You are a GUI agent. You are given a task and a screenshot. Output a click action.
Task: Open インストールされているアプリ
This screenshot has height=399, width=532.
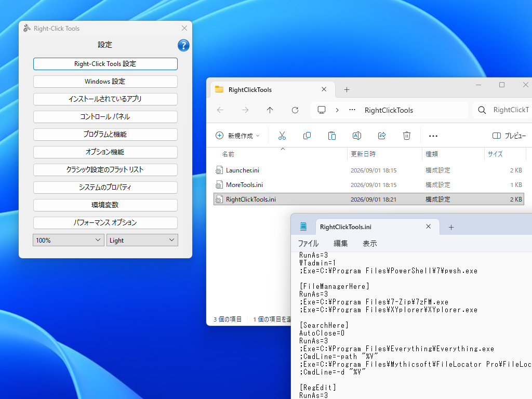click(x=105, y=99)
